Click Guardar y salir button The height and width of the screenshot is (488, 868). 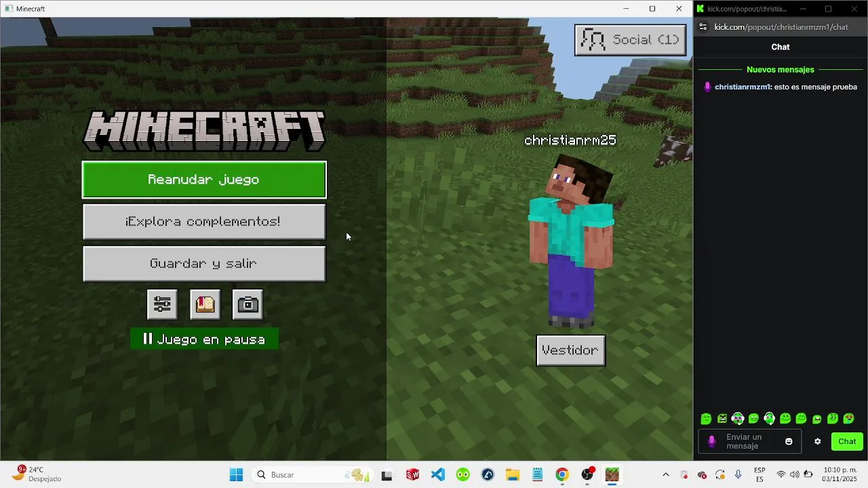(x=204, y=264)
